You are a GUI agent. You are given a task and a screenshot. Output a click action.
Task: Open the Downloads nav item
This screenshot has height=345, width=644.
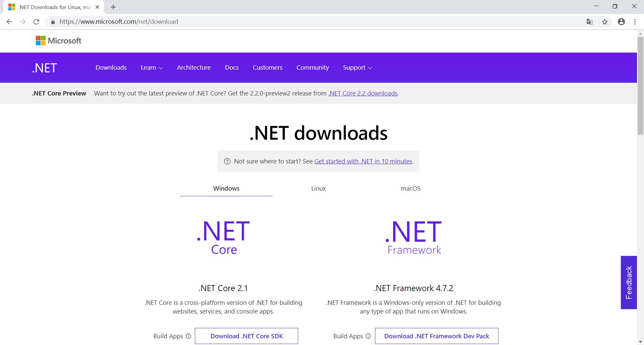pyautogui.click(x=111, y=68)
